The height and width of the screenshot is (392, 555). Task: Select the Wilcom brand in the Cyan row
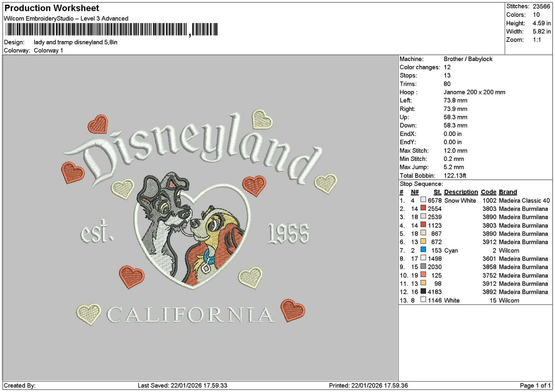[509, 250]
